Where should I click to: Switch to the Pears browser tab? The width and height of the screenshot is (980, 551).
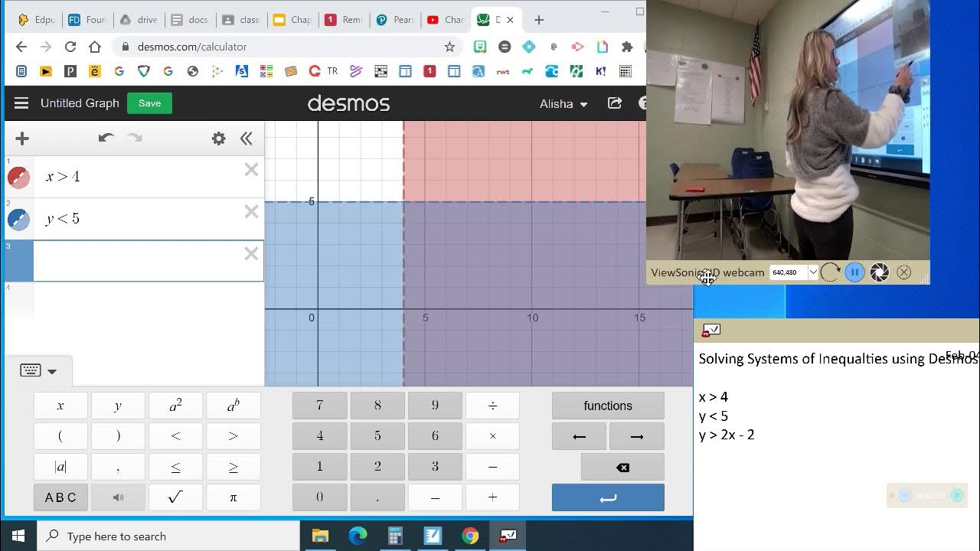[394, 20]
